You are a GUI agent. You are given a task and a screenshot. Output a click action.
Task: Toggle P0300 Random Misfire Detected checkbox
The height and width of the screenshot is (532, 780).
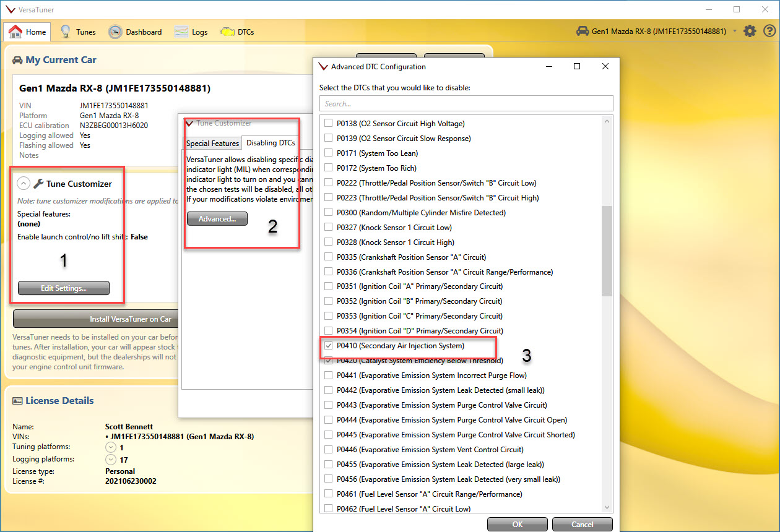[x=328, y=213]
